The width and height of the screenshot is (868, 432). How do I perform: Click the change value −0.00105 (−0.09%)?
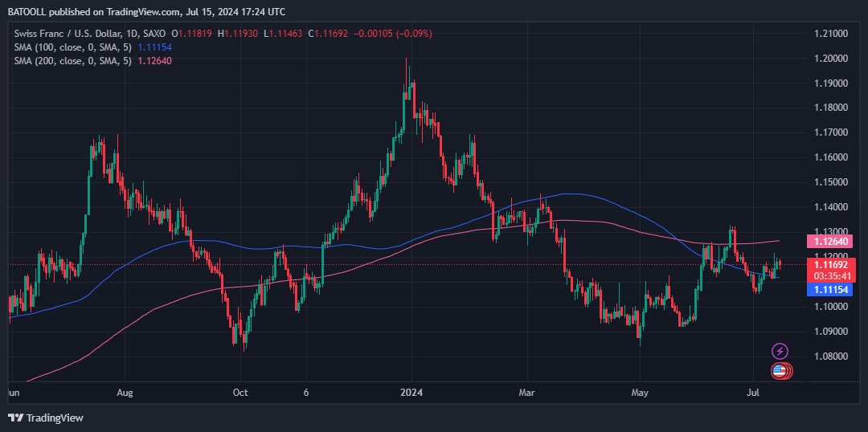(x=395, y=34)
